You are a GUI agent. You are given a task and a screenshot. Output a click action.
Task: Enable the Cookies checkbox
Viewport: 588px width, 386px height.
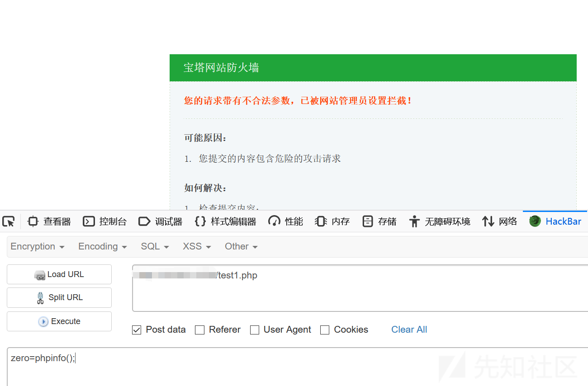tap(325, 330)
